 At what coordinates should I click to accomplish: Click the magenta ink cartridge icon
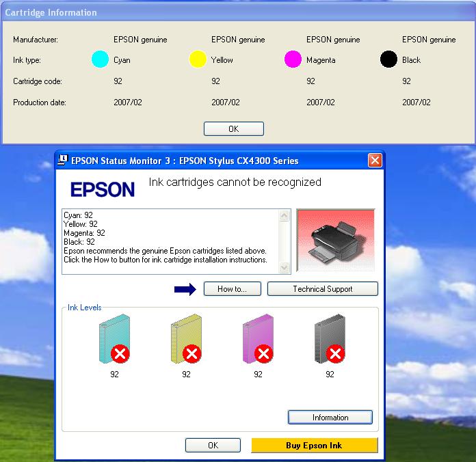click(x=258, y=338)
